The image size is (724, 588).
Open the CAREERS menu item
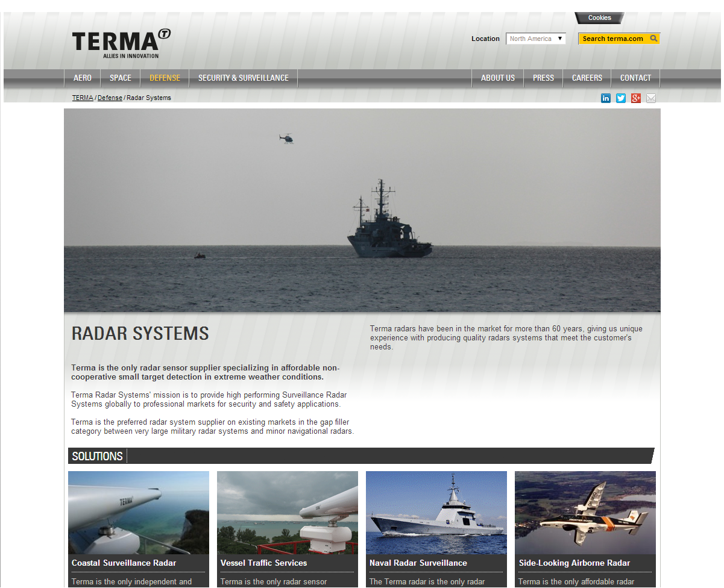coord(587,78)
